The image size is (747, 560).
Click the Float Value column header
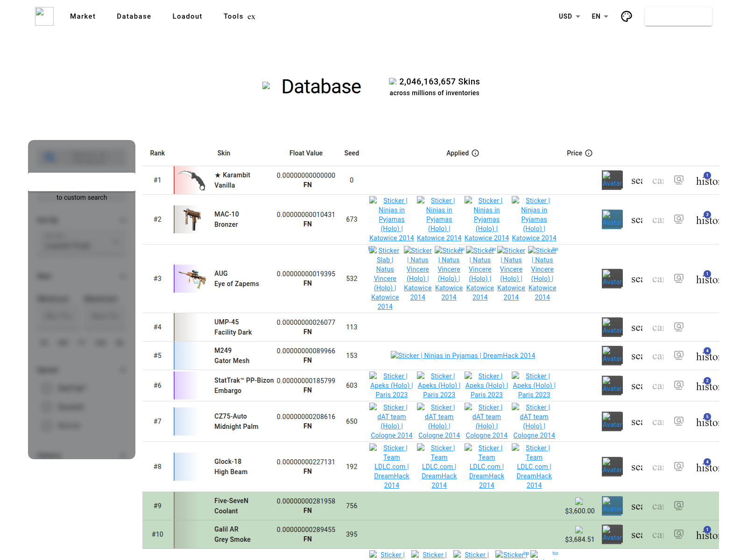point(306,153)
